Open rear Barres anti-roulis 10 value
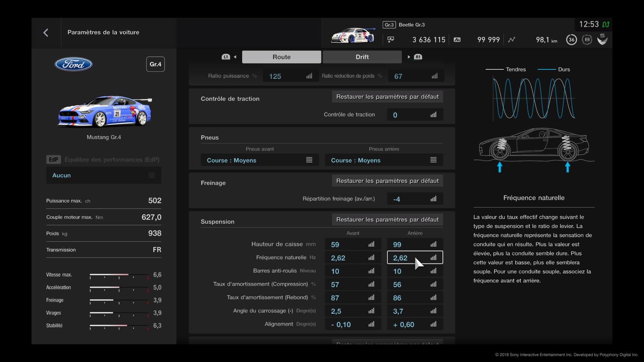Viewport: 644px width, 362px height. [415, 271]
